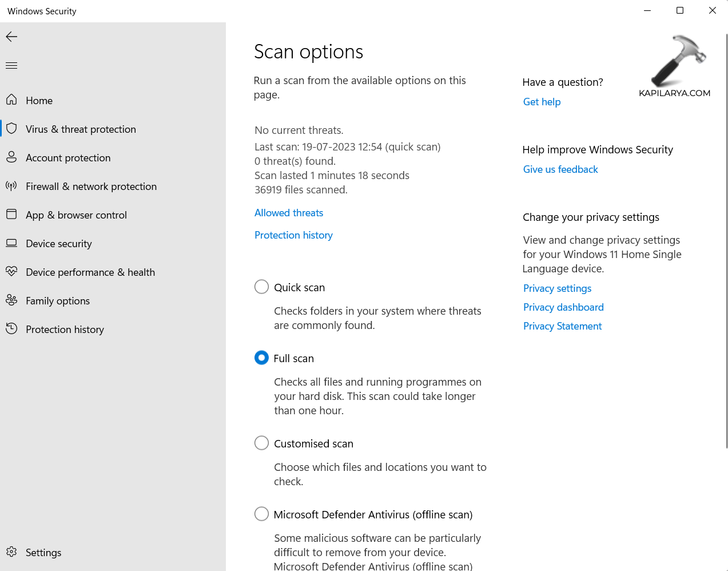Click the back arrow icon
Screen dimensions: 728x571
click(11, 37)
